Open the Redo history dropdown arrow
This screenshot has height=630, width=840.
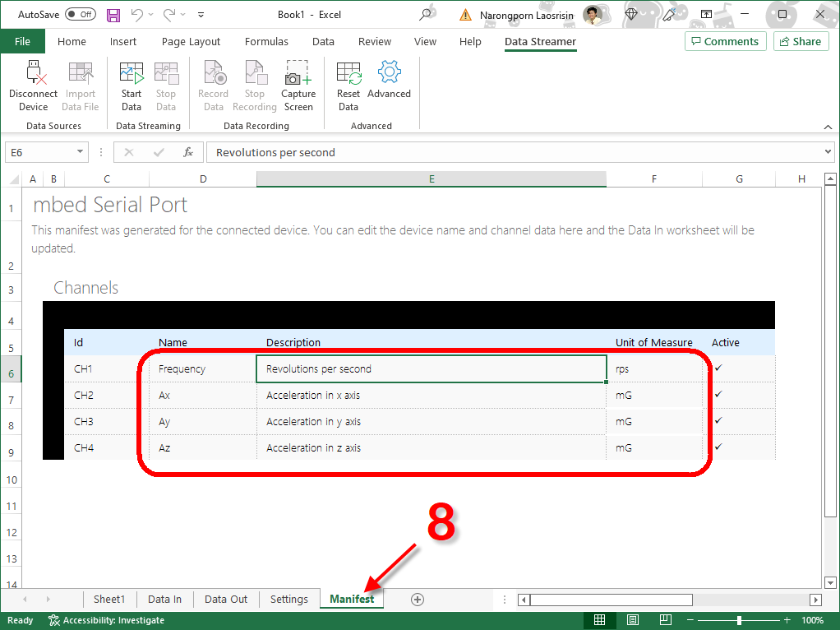(182, 15)
